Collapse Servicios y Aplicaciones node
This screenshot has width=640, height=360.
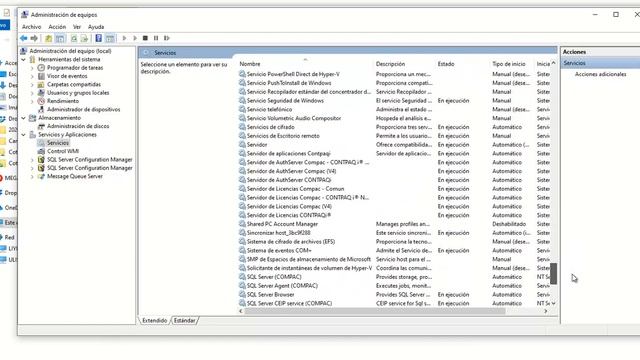24,135
